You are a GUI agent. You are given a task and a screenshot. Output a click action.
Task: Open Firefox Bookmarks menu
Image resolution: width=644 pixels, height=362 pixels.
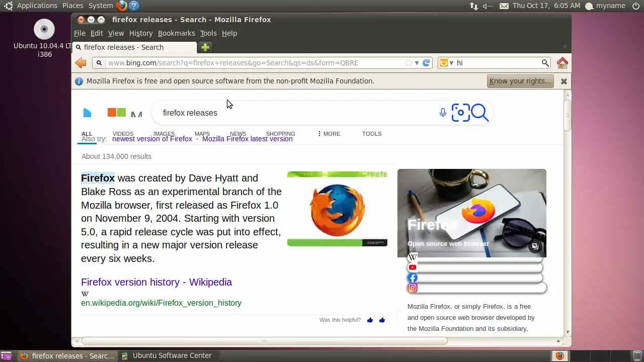click(176, 33)
